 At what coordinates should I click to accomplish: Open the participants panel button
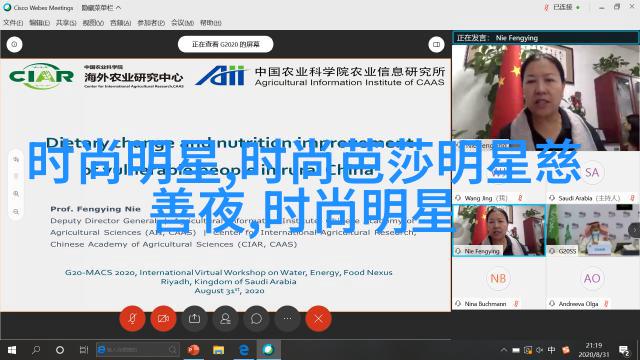click(225, 319)
